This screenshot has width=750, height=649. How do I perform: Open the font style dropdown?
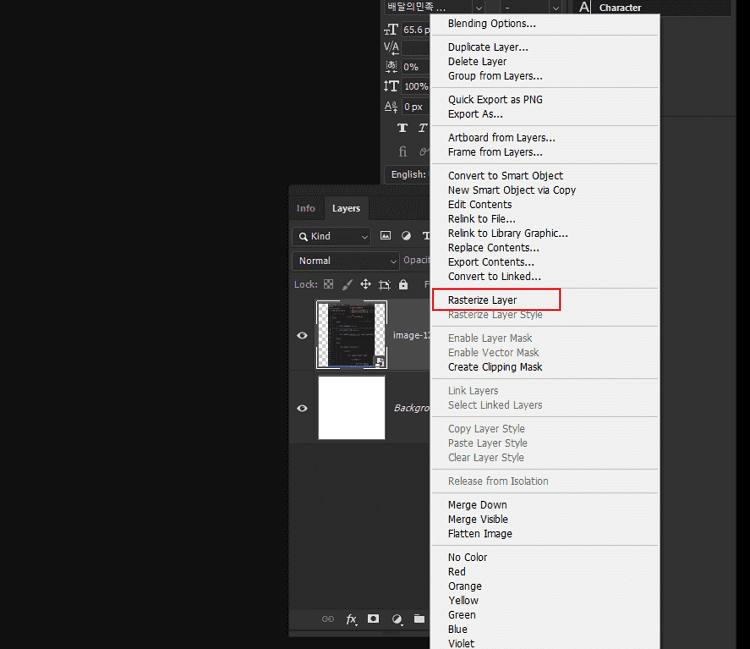[x=531, y=7]
